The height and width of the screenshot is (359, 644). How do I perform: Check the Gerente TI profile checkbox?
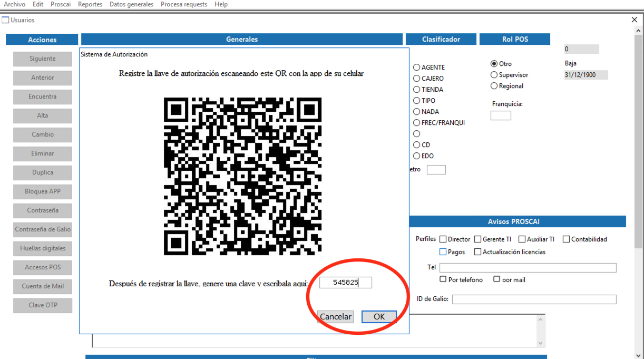point(478,239)
